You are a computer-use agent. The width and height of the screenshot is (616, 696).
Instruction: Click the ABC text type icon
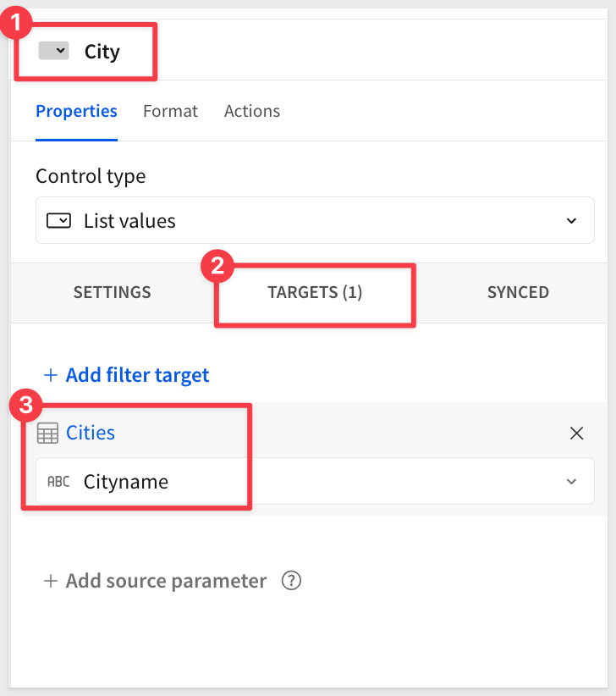pyautogui.click(x=58, y=482)
